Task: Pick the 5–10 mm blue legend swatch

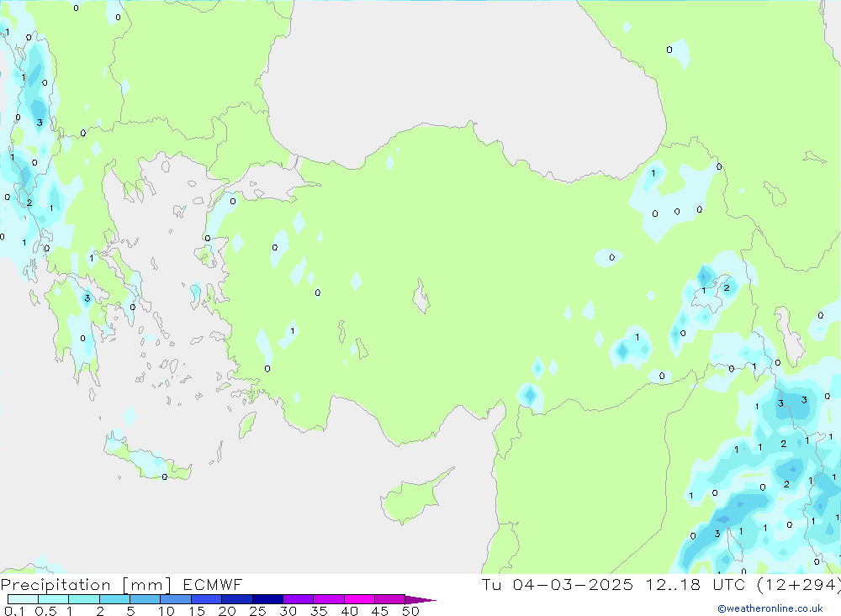Action: tap(145, 599)
